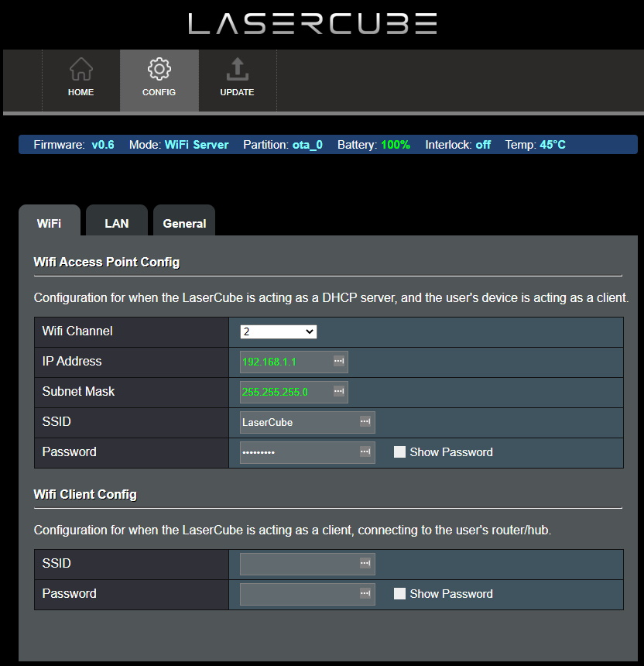Viewport: 644px width, 666px height.
Task: Click in the Subnet Mask input field
Action: point(285,392)
